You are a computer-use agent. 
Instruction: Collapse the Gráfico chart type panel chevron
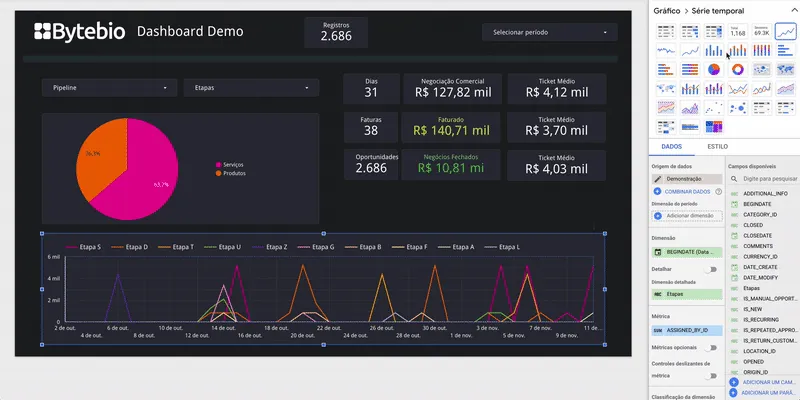(795, 10)
